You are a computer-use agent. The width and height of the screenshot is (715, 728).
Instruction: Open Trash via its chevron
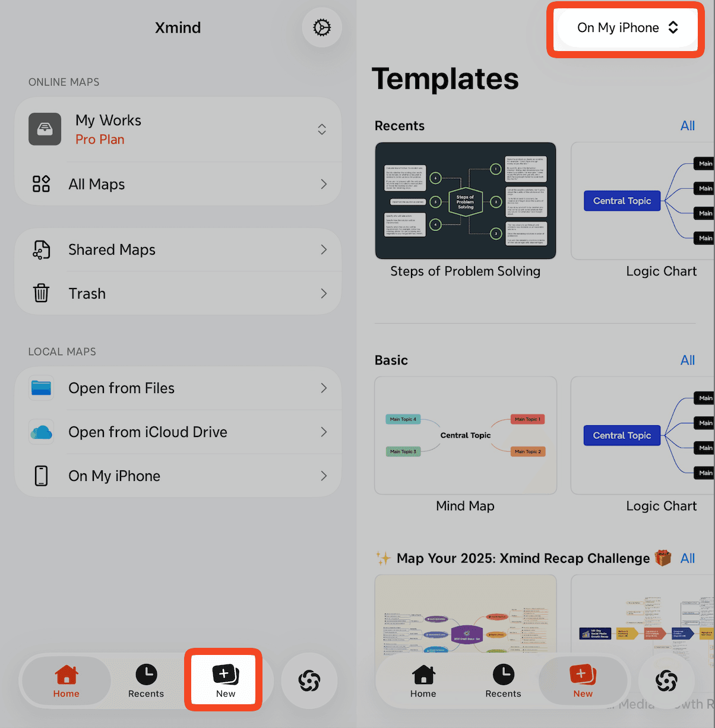(324, 293)
